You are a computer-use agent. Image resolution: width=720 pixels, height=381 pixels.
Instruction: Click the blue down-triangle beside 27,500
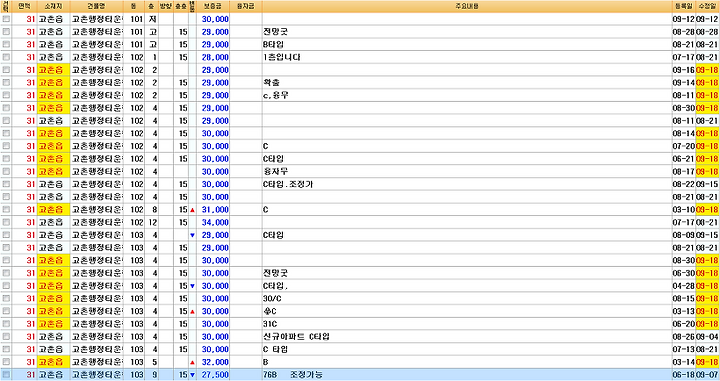pos(192,375)
